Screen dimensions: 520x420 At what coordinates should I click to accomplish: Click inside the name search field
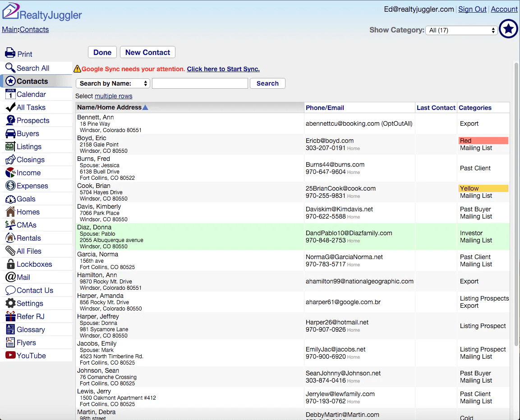tap(200, 83)
